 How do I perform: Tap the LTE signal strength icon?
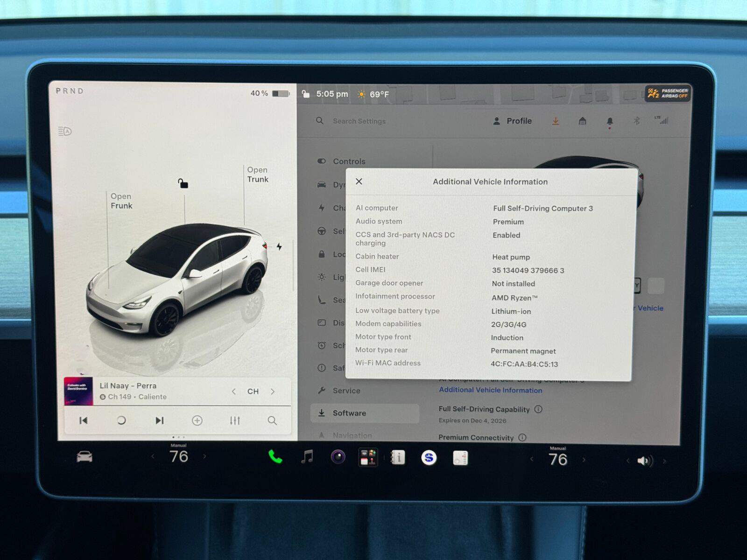click(x=662, y=120)
